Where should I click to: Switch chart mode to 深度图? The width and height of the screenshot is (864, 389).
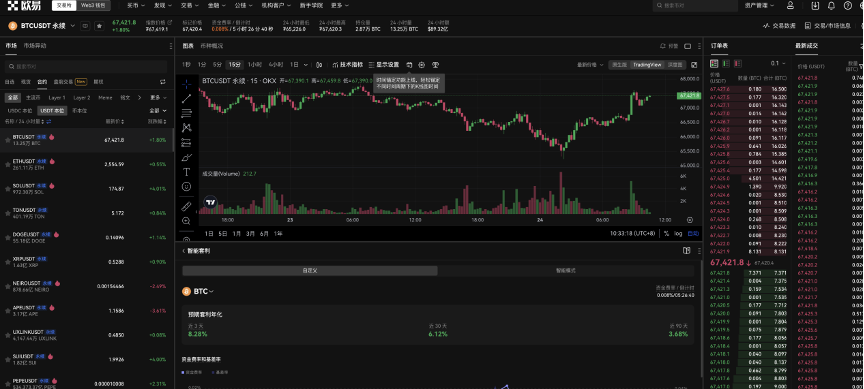pos(674,65)
